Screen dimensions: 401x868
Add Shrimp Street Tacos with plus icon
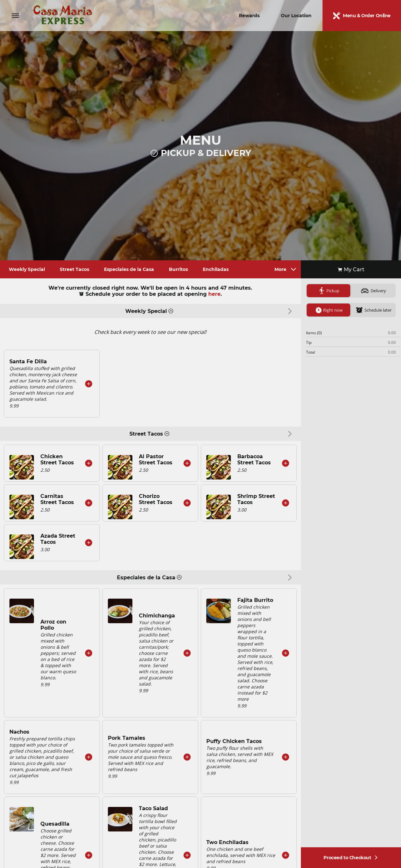click(286, 503)
